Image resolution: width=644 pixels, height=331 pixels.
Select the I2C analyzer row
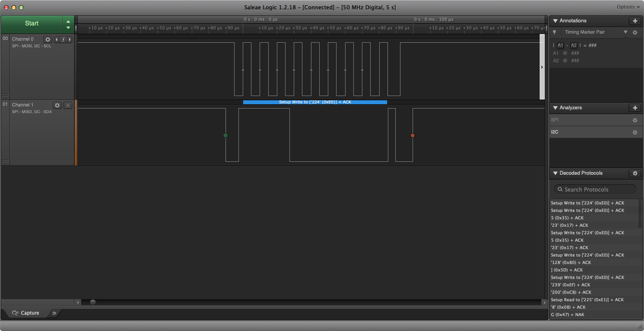coord(596,132)
